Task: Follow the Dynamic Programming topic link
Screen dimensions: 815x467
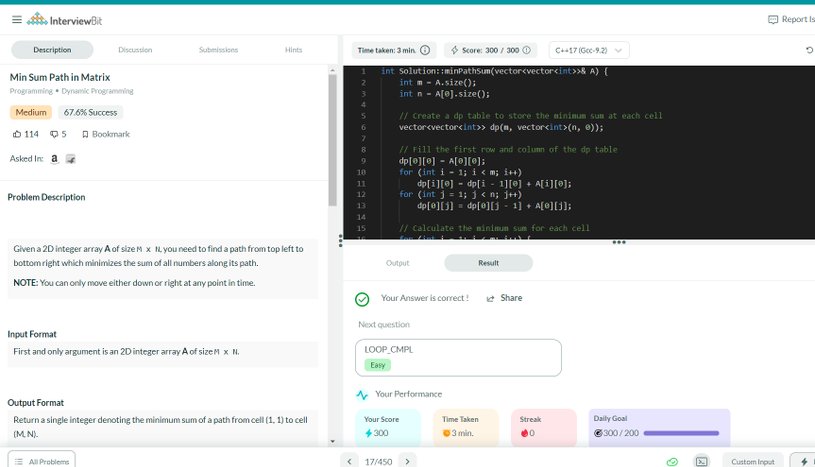Action: click(x=97, y=91)
